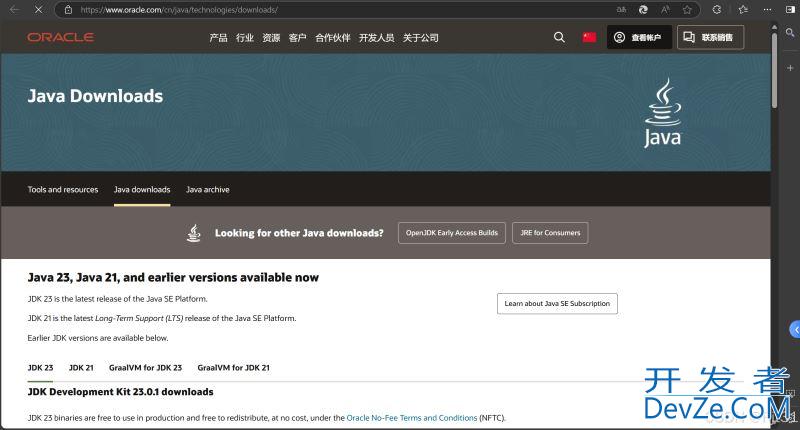Open the 行业 menu

(x=245, y=38)
